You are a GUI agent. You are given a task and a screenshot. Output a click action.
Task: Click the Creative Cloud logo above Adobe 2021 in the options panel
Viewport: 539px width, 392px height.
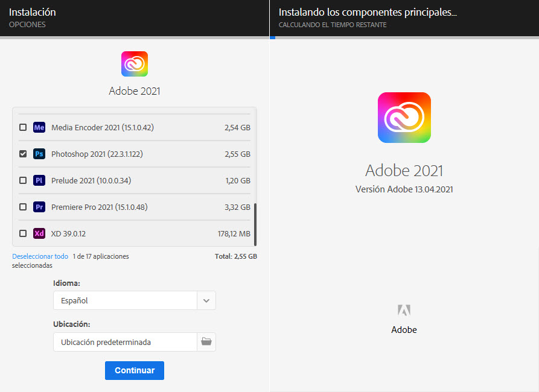135,64
